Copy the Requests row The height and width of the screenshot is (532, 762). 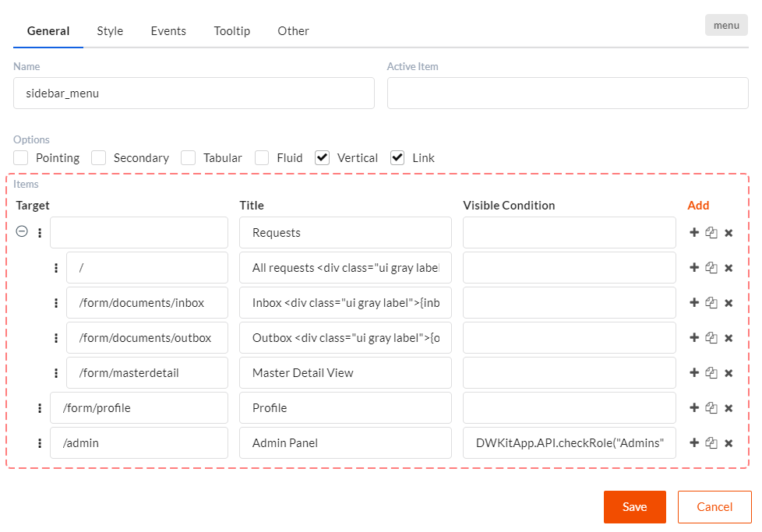711,233
